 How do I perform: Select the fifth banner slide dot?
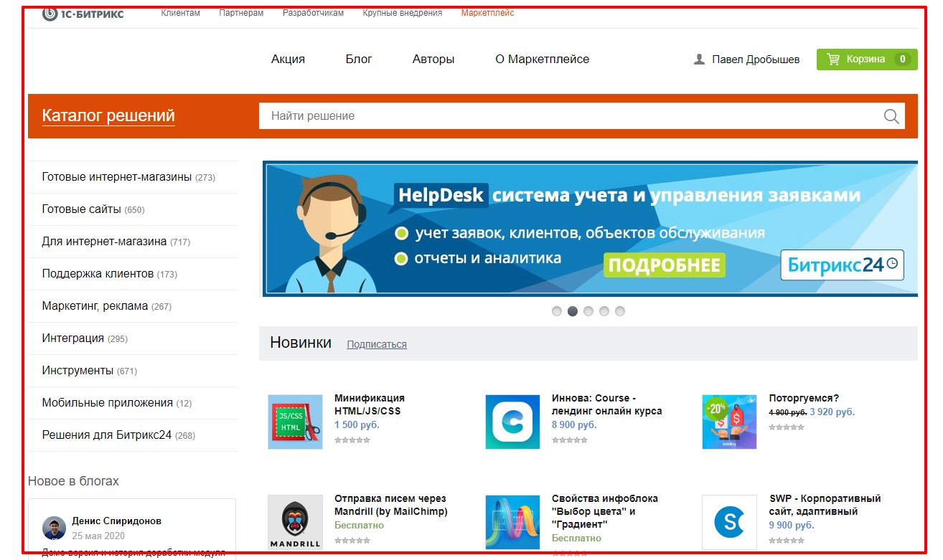click(620, 311)
